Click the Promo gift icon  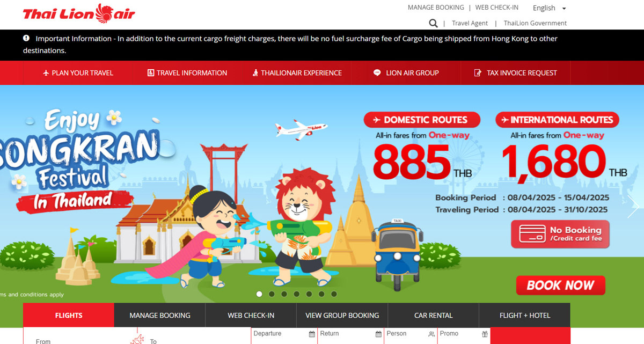click(485, 334)
